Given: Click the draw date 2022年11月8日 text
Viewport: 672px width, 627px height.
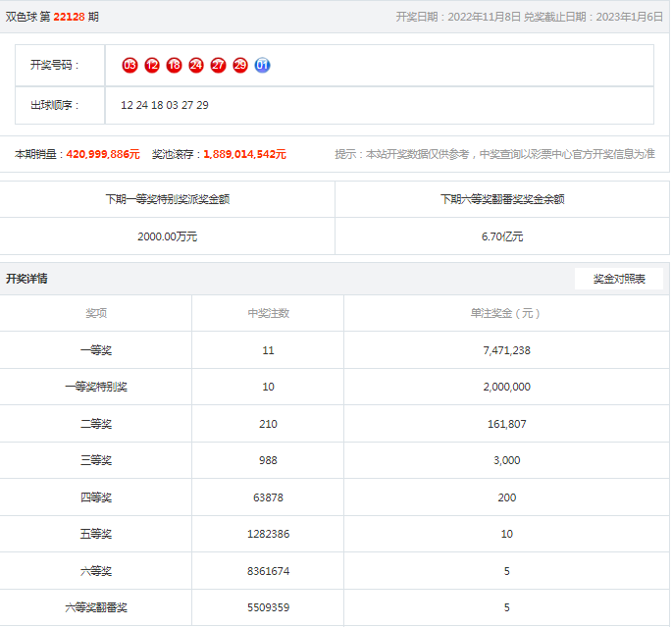Looking at the screenshot, I should coord(484,17).
